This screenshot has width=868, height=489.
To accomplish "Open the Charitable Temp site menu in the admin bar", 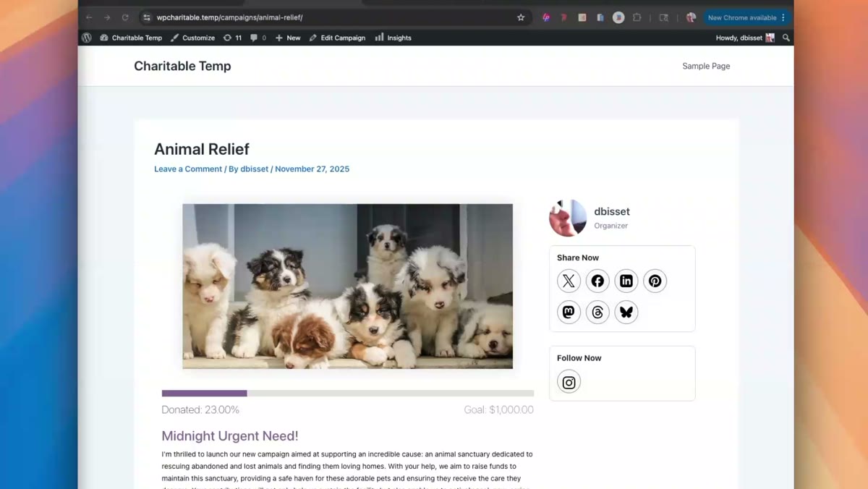I will (131, 38).
